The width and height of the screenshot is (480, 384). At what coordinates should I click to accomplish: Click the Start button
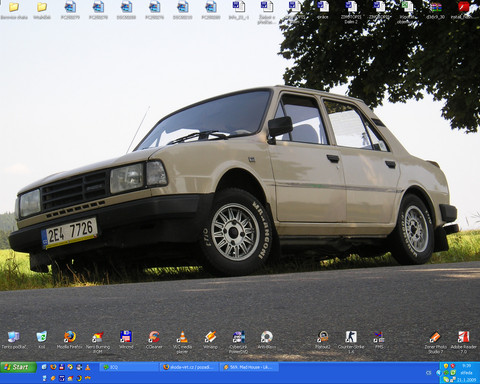pyautogui.click(x=19, y=367)
